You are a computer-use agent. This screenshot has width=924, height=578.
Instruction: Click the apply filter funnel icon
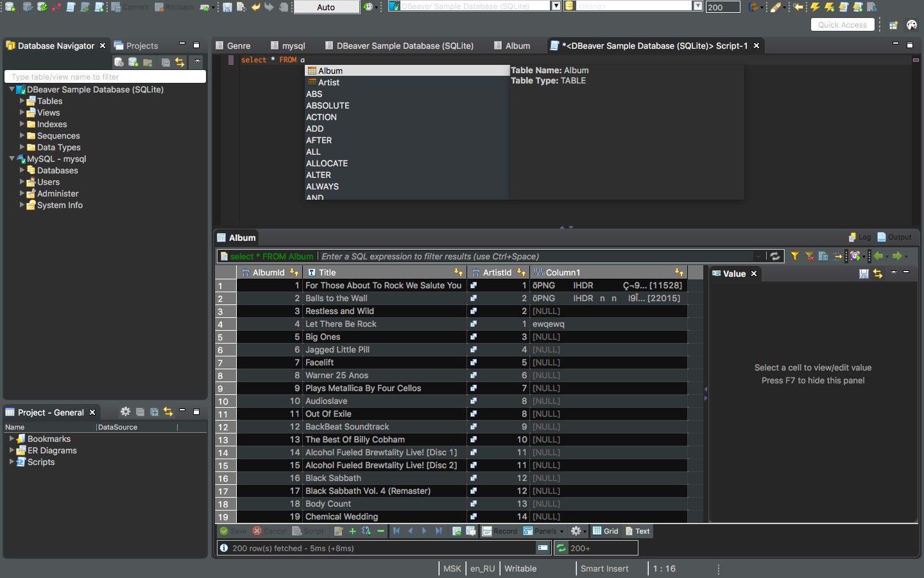point(794,256)
